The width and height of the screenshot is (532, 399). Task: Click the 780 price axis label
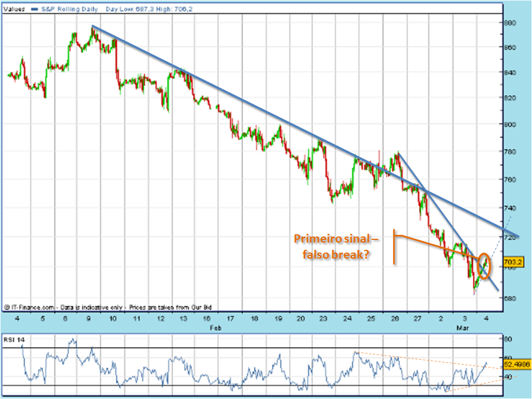click(510, 151)
